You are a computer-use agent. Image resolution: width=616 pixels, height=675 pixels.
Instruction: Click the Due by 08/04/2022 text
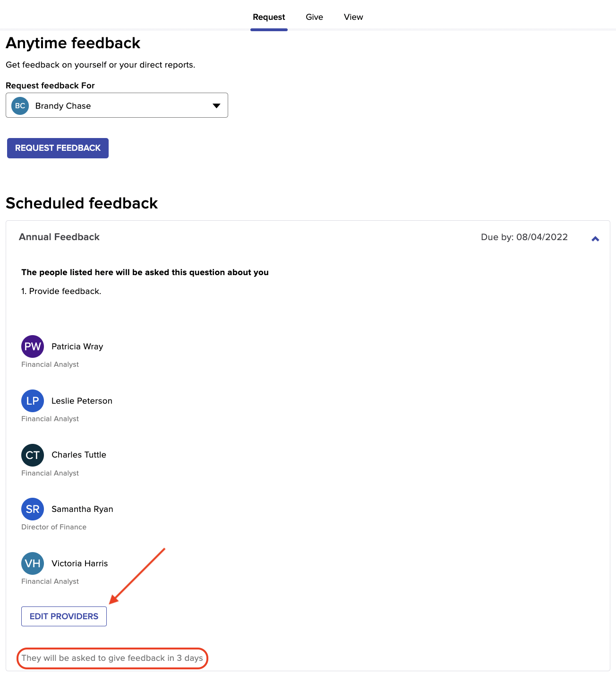[524, 237]
